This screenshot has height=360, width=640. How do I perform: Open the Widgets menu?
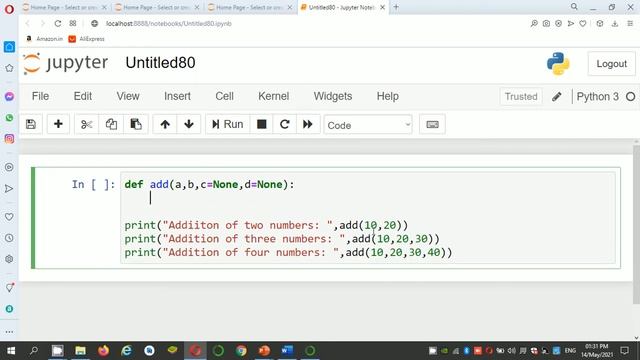click(333, 96)
